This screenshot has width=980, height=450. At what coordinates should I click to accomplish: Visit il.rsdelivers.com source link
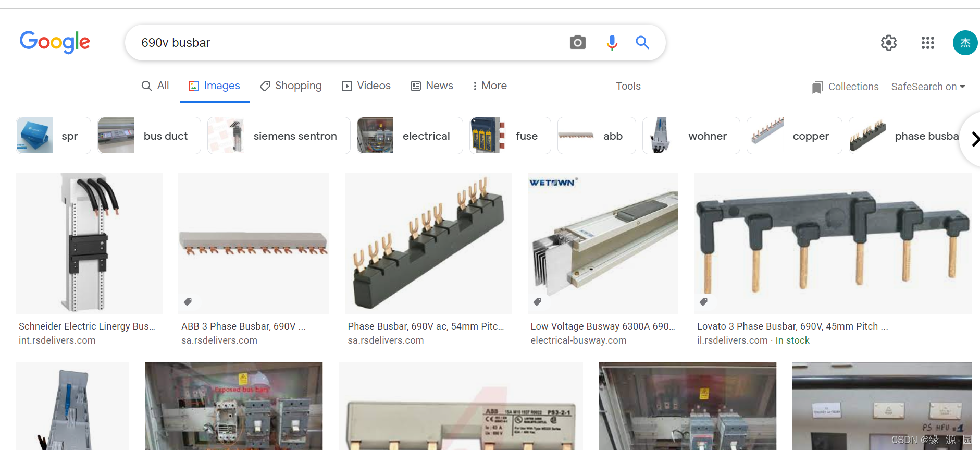coord(732,340)
